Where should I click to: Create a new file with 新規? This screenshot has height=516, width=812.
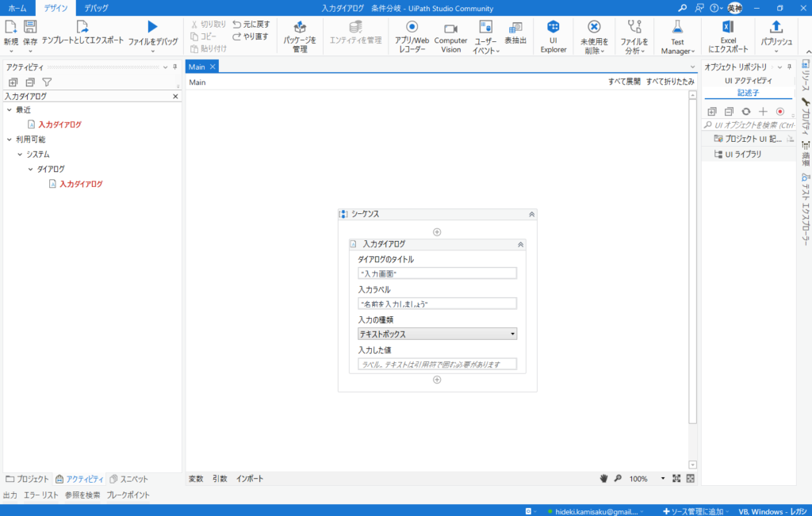click(11, 36)
